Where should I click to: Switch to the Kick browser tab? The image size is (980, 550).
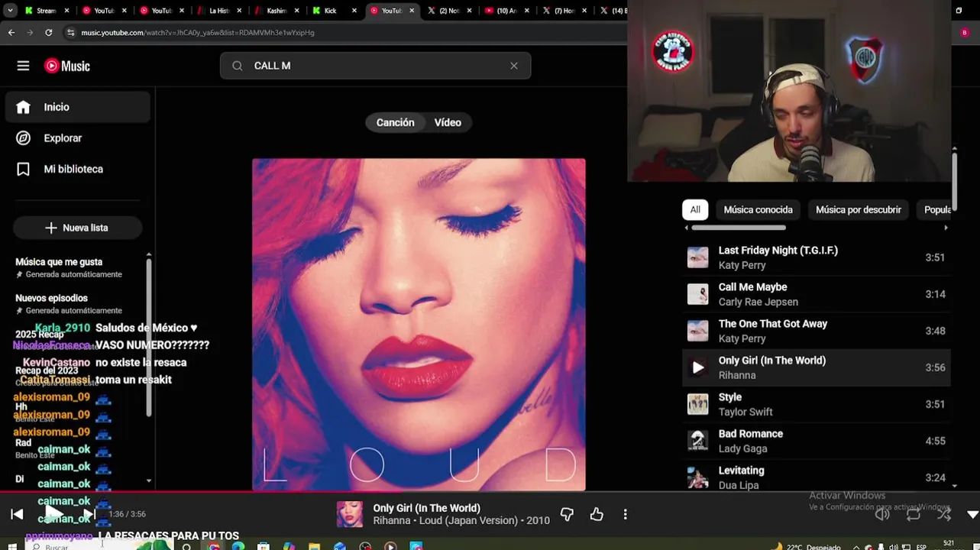pos(334,11)
